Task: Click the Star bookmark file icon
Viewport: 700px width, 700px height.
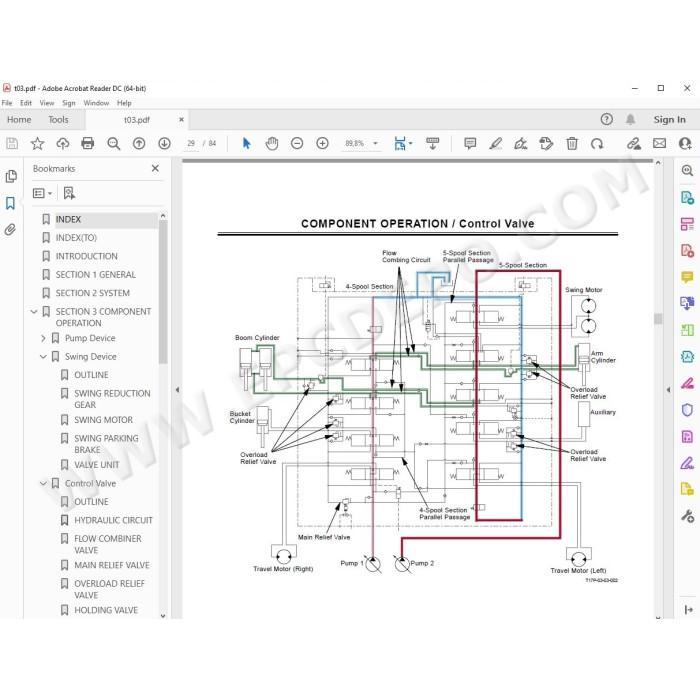Action: (37, 143)
